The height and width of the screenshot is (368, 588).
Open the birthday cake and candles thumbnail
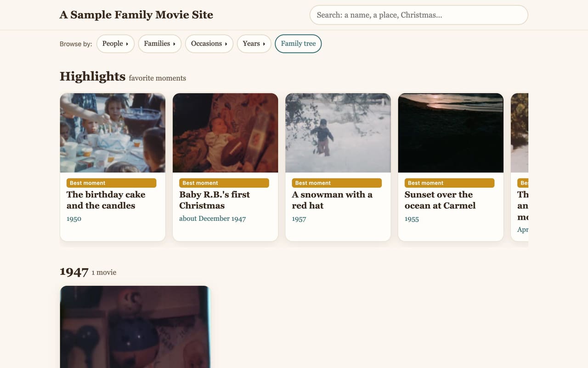click(113, 133)
